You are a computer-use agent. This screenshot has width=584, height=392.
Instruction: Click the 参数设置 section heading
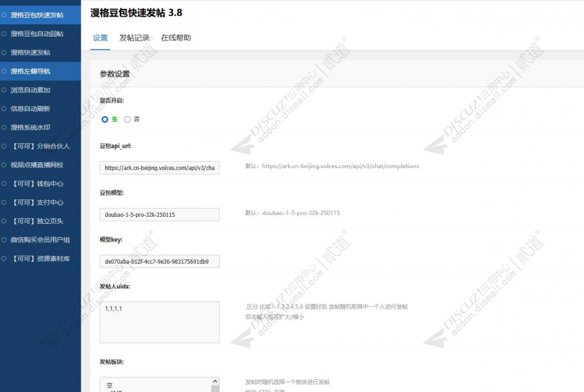click(x=115, y=74)
